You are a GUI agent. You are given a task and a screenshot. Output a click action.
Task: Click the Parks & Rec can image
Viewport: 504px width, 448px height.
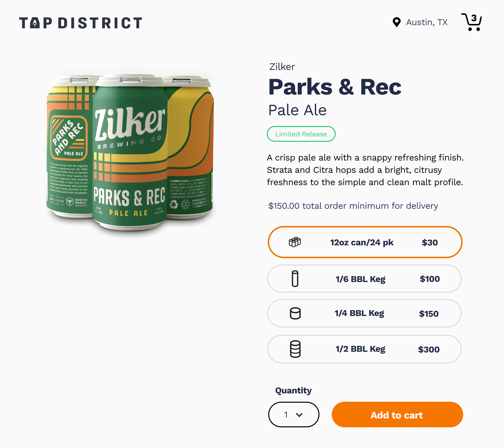tap(130, 152)
